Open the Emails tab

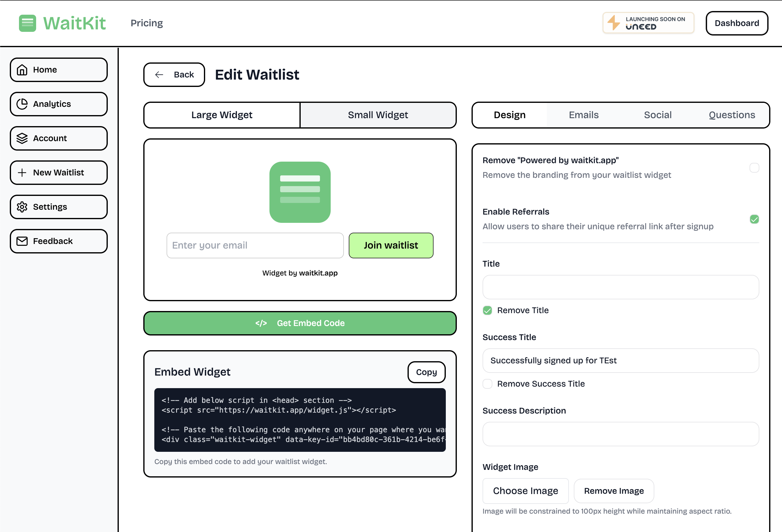pos(584,115)
